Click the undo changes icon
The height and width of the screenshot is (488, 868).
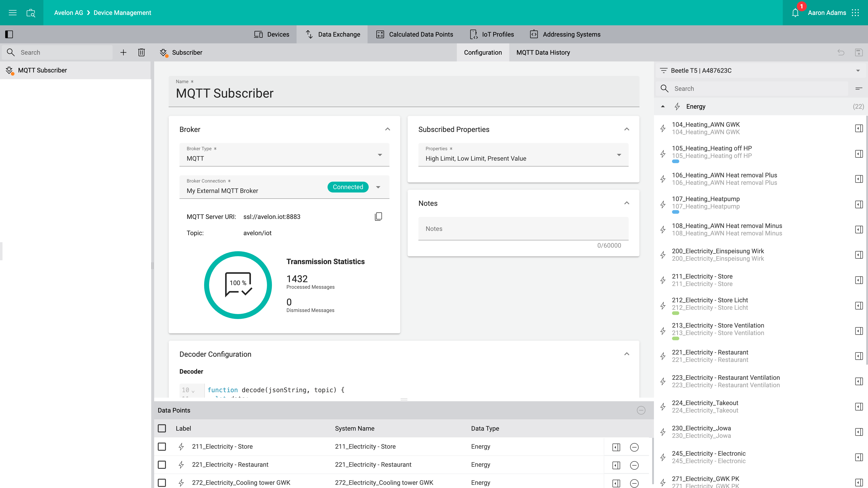click(841, 53)
